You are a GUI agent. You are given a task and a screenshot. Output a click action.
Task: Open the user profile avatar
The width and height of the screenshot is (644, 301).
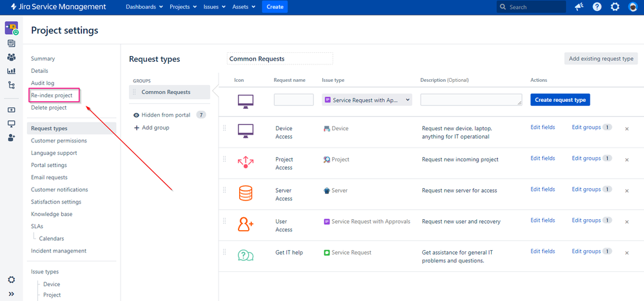pyautogui.click(x=633, y=7)
